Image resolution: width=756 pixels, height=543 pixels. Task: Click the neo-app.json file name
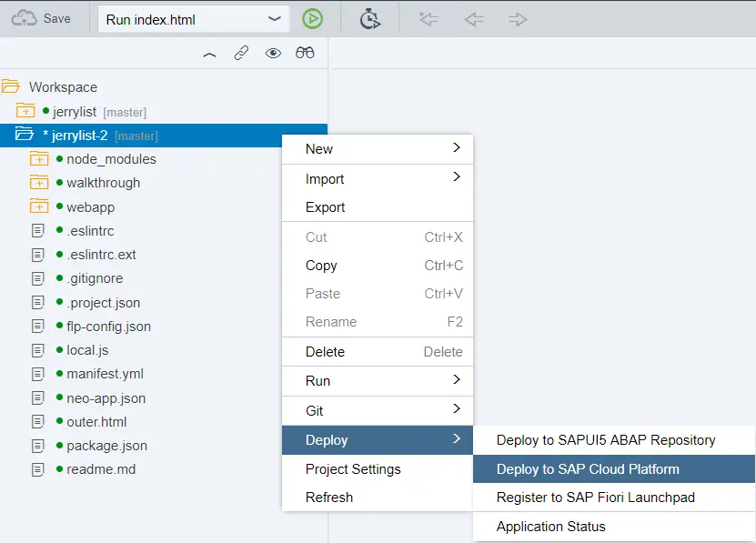[106, 398]
